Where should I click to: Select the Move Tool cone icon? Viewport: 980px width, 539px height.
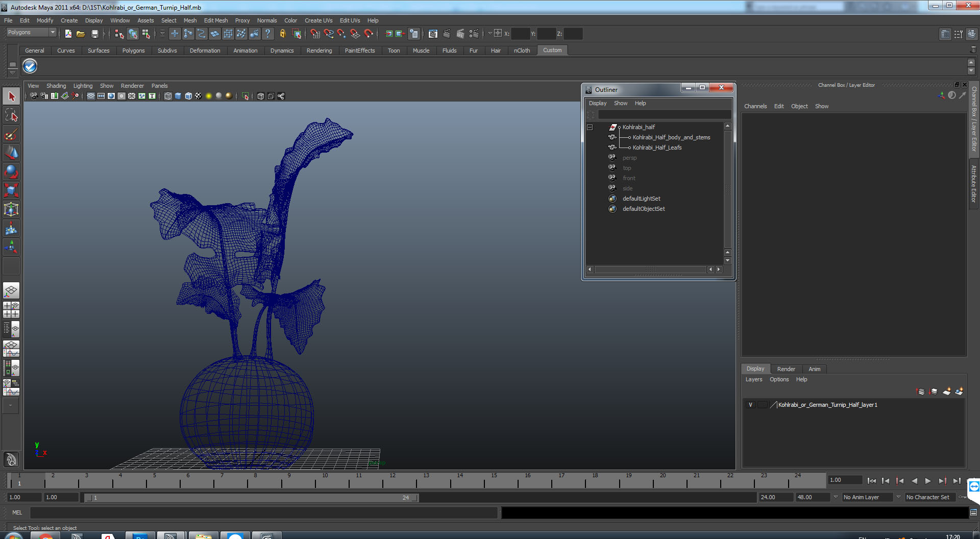pyautogui.click(x=11, y=153)
